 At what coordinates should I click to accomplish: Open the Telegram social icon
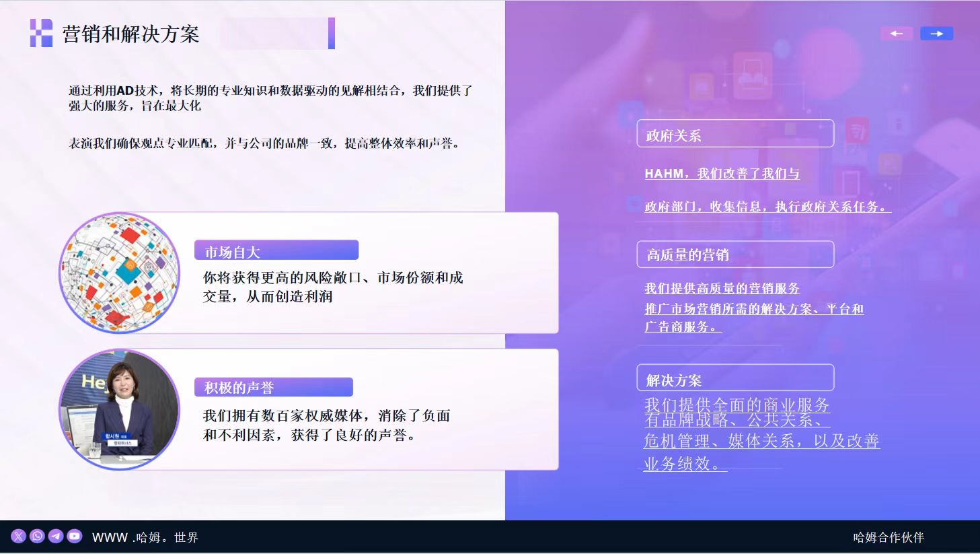[x=56, y=536]
